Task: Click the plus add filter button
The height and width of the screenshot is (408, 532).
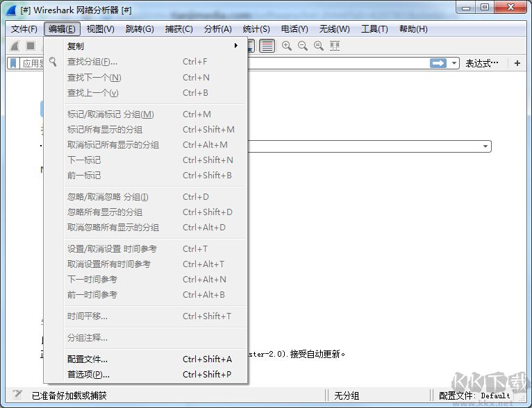Action: coord(517,63)
